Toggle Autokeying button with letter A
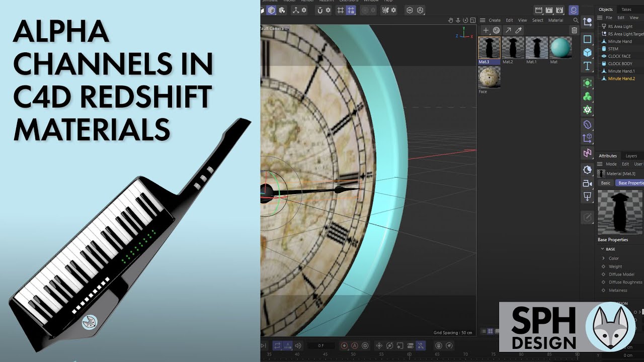The height and width of the screenshot is (362, 644). pos(355,346)
